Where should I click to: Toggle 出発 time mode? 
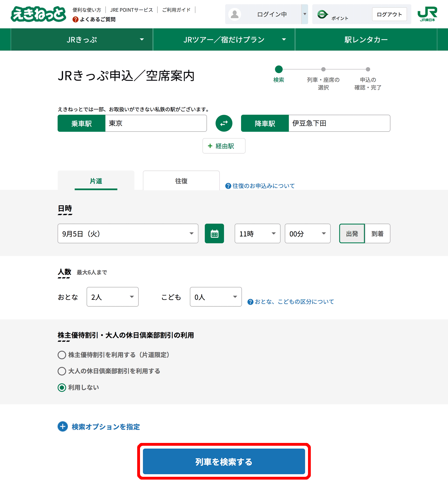[352, 233]
